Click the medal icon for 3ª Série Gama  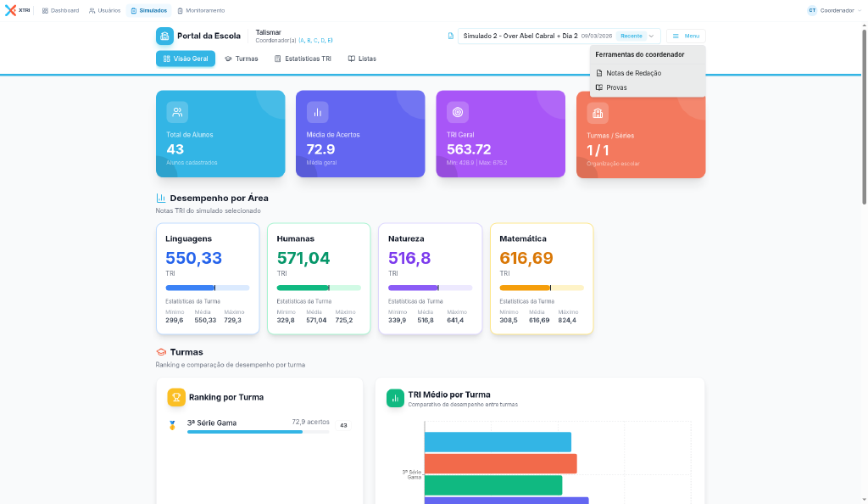(172, 425)
